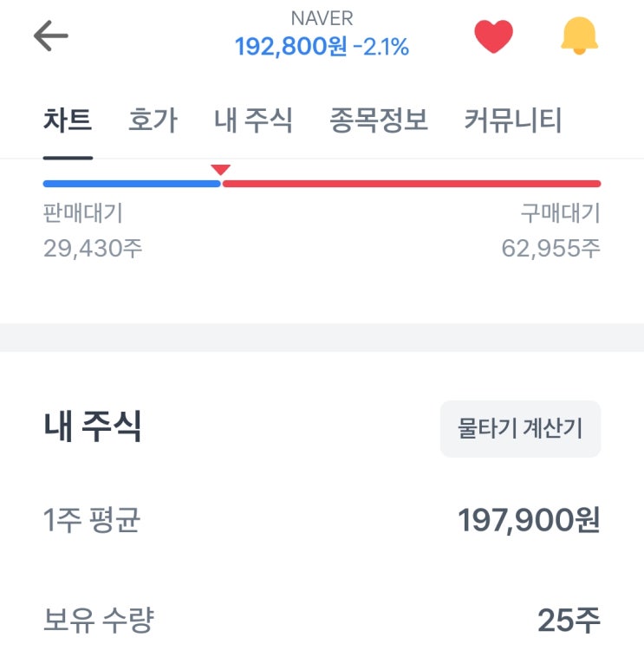
Task: Click the blue sell-waiting bar segment
Action: pos(130,184)
